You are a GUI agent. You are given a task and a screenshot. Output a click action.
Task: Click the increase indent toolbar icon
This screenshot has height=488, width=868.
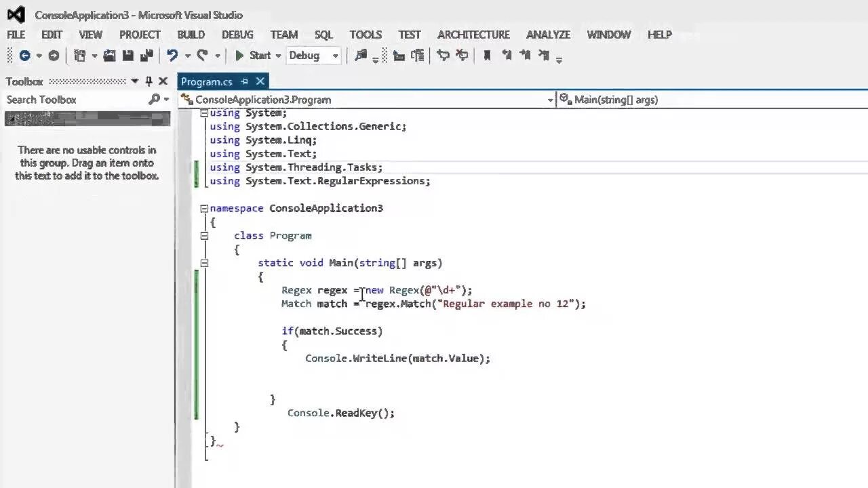click(418, 56)
